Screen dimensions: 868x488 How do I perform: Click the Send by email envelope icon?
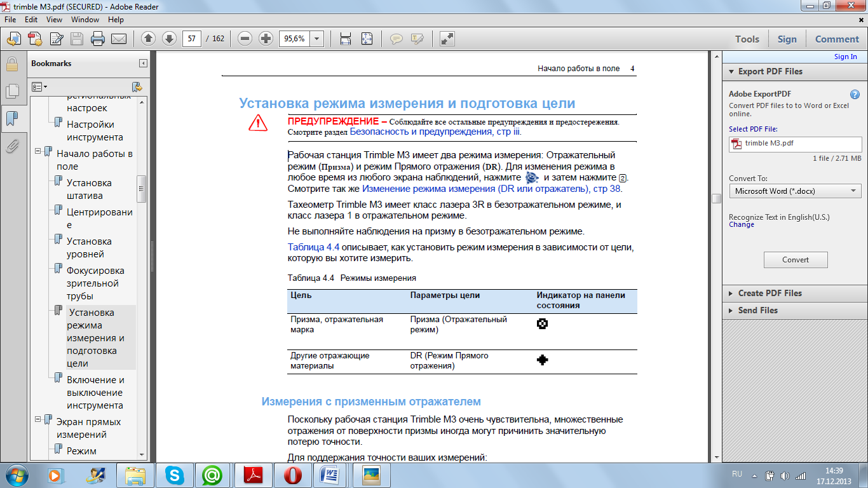coord(119,39)
